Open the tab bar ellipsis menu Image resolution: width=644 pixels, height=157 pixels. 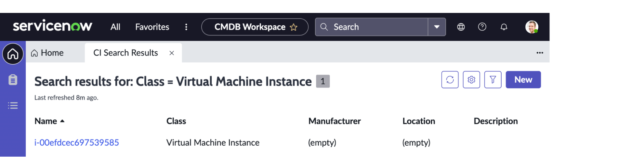point(540,53)
